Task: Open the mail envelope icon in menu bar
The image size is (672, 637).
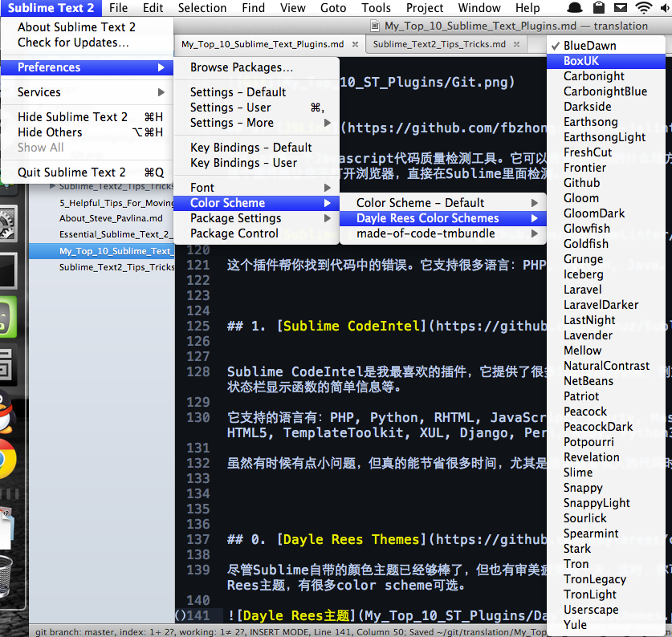Action: [x=620, y=7]
